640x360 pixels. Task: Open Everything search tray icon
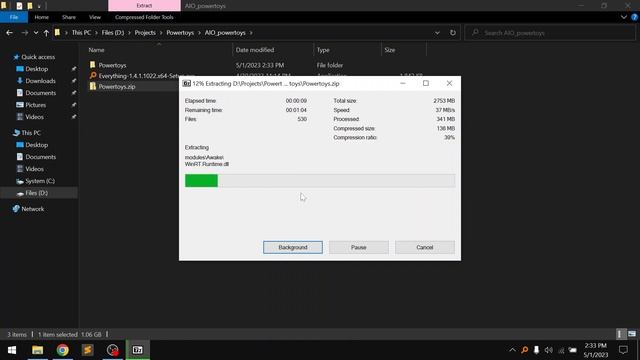(x=524, y=350)
